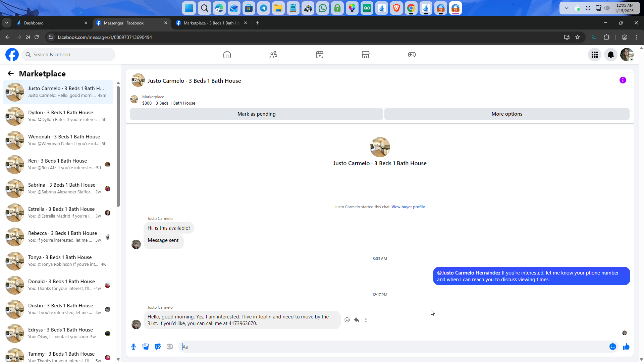Screen dimensions: 644x362
Task: Reply to Justo Carmelo's last message
Action: (x=357, y=320)
